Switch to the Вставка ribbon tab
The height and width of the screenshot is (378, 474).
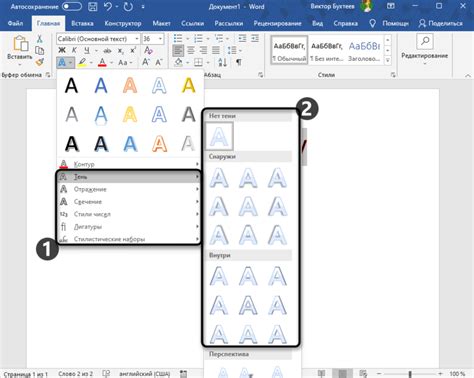[82, 23]
